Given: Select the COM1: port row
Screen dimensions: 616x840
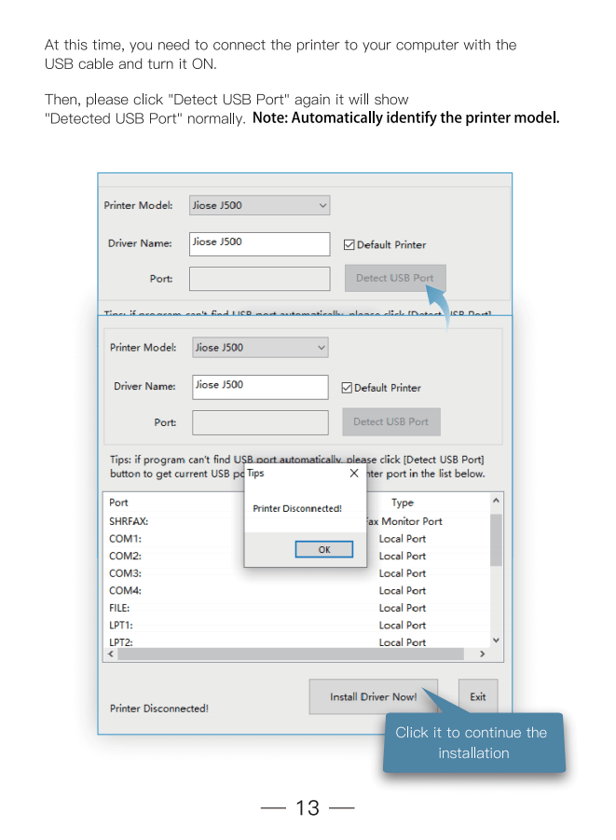Looking at the screenshot, I should tap(296, 538).
